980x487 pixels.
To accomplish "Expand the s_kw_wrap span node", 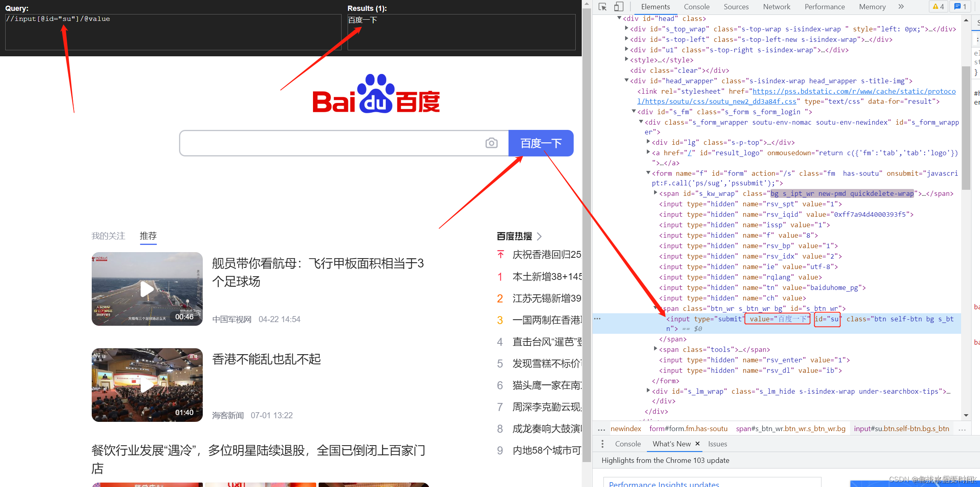I will click(x=655, y=193).
